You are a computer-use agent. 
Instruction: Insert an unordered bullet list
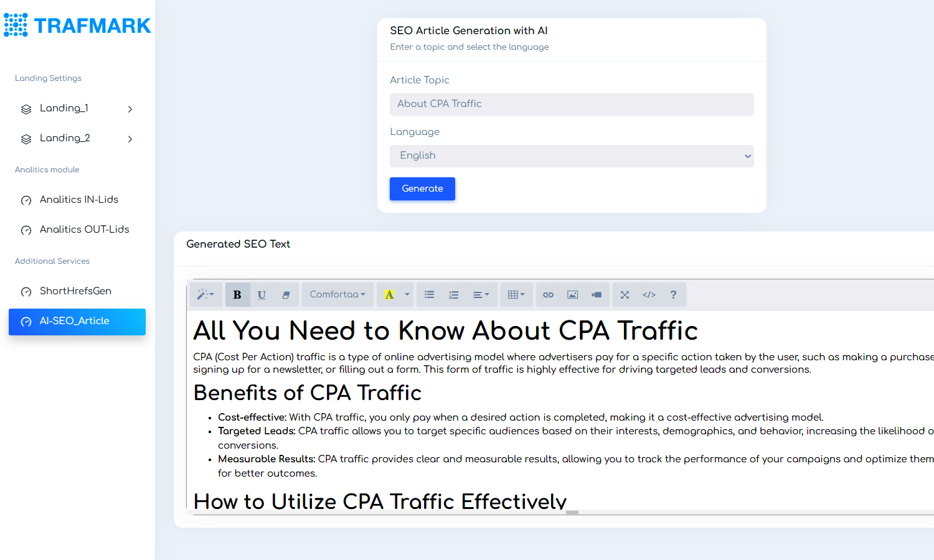pos(430,295)
